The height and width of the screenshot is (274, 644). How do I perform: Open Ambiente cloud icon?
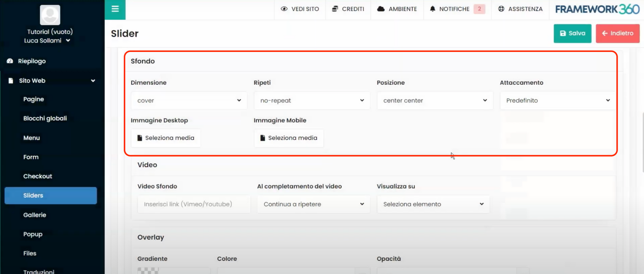click(381, 9)
